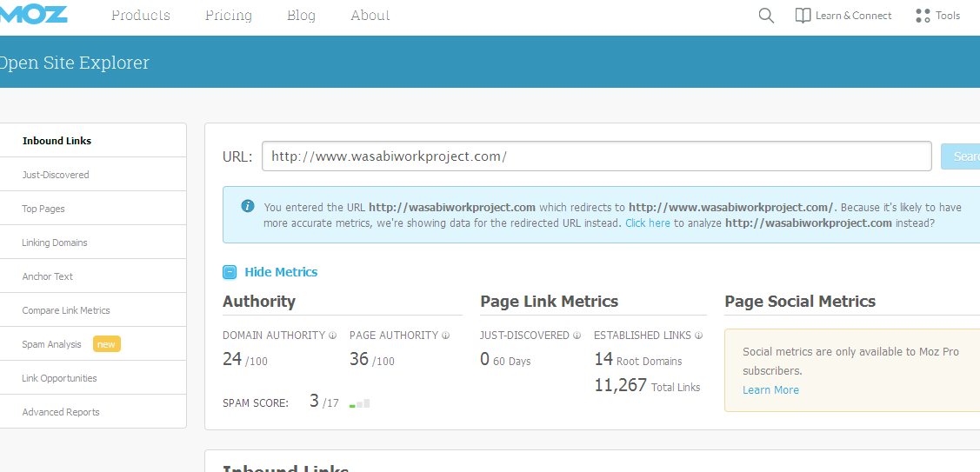Image resolution: width=980 pixels, height=472 pixels.
Task: Click the Authority heading
Action: [x=259, y=302]
